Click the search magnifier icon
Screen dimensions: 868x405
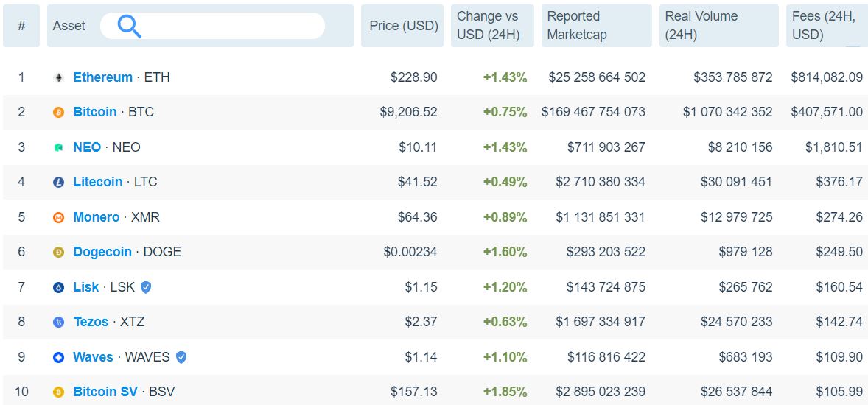coord(129,27)
